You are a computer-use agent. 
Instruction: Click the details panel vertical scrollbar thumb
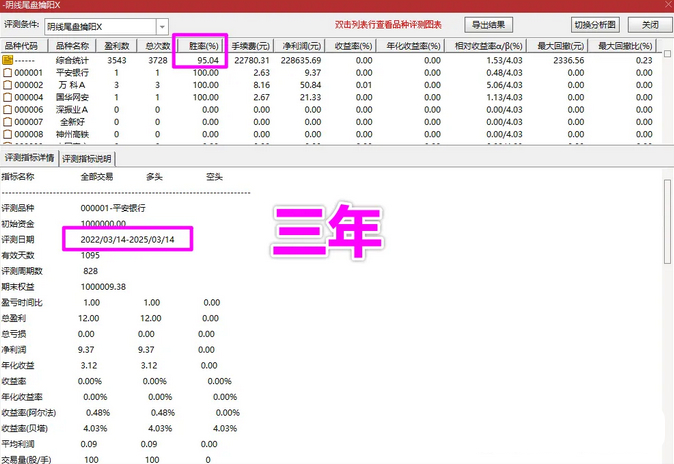(668, 222)
